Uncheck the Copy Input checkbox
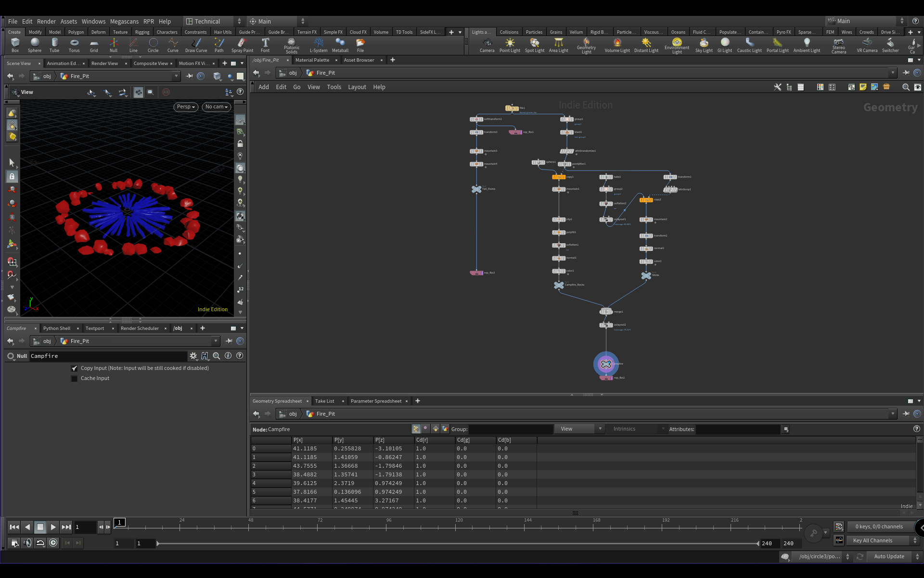The width and height of the screenshot is (924, 578). point(75,368)
